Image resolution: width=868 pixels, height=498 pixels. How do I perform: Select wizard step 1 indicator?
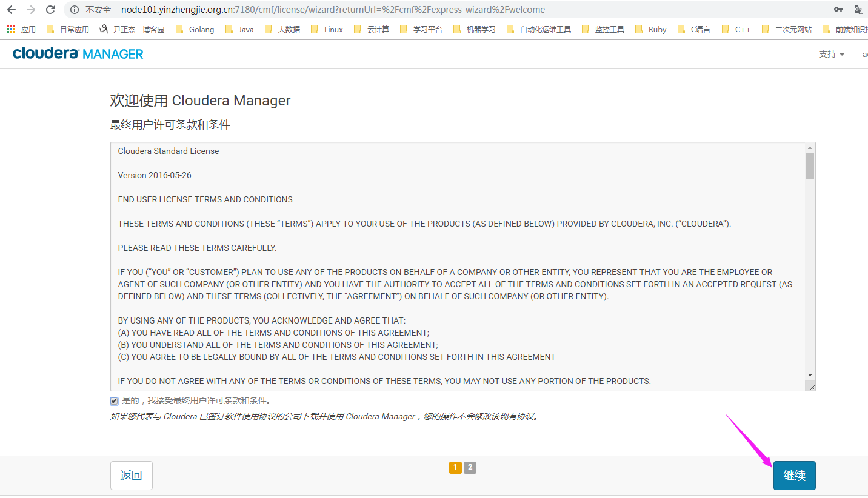[x=455, y=467]
